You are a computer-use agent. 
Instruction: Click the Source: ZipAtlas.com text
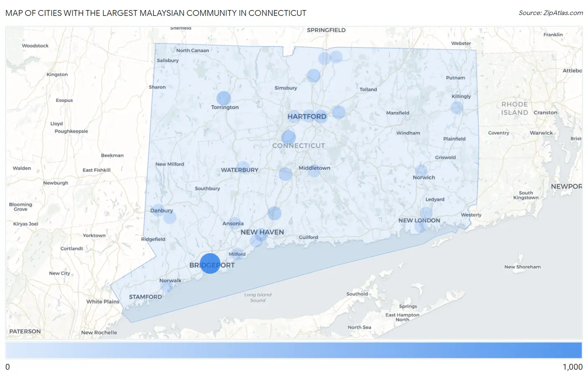tap(551, 13)
